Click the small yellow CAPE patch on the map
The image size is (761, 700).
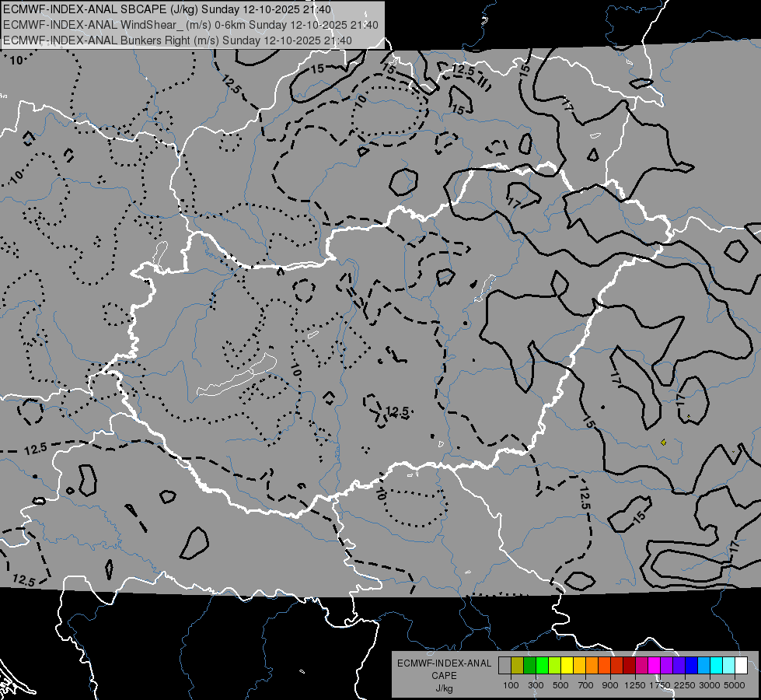coord(663,442)
